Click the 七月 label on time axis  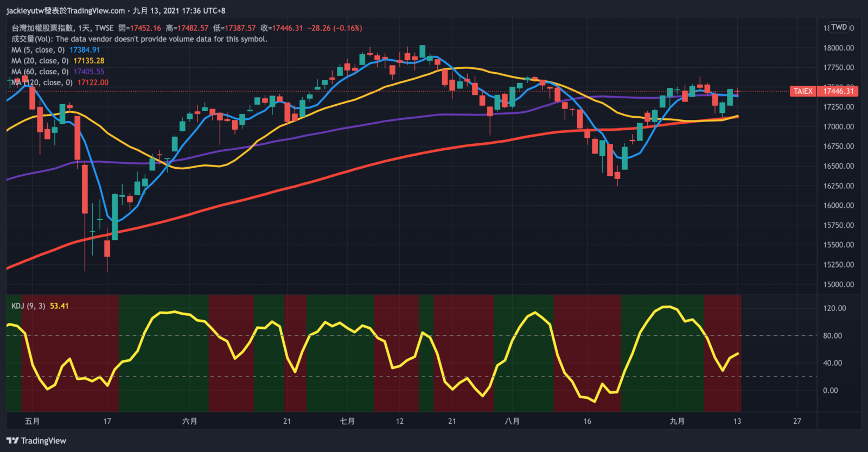[347, 421]
